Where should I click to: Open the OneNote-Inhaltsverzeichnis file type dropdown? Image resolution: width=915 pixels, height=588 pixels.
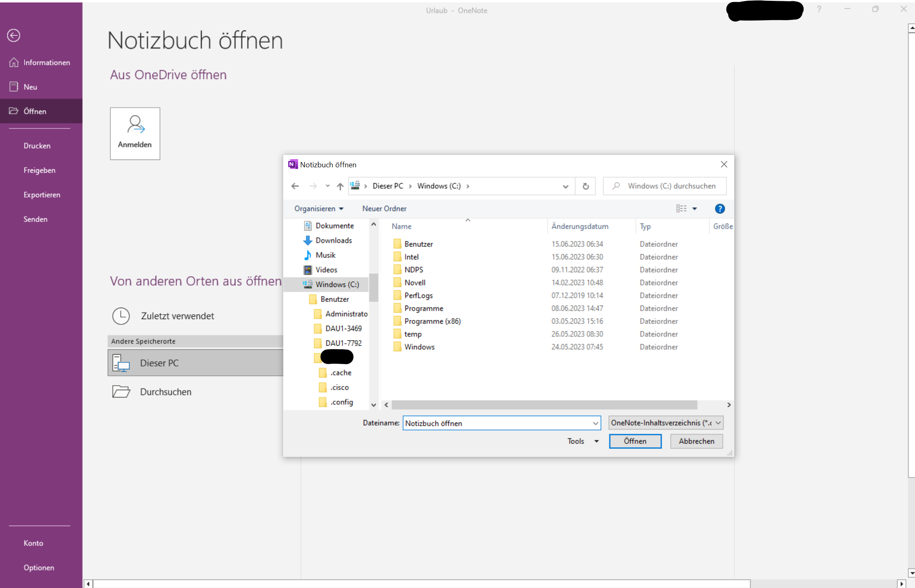pyautogui.click(x=666, y=423)
